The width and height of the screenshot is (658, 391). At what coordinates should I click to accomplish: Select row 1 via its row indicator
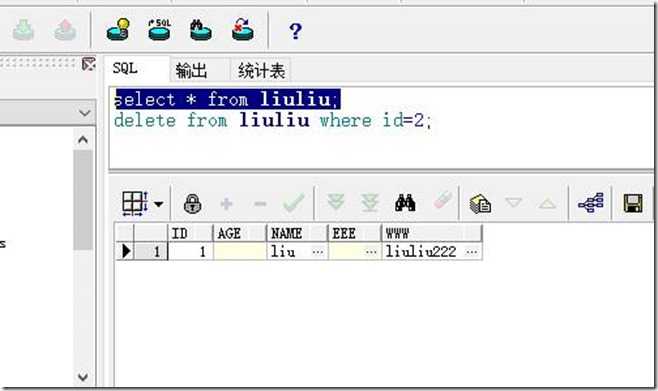tap(125, 251)
